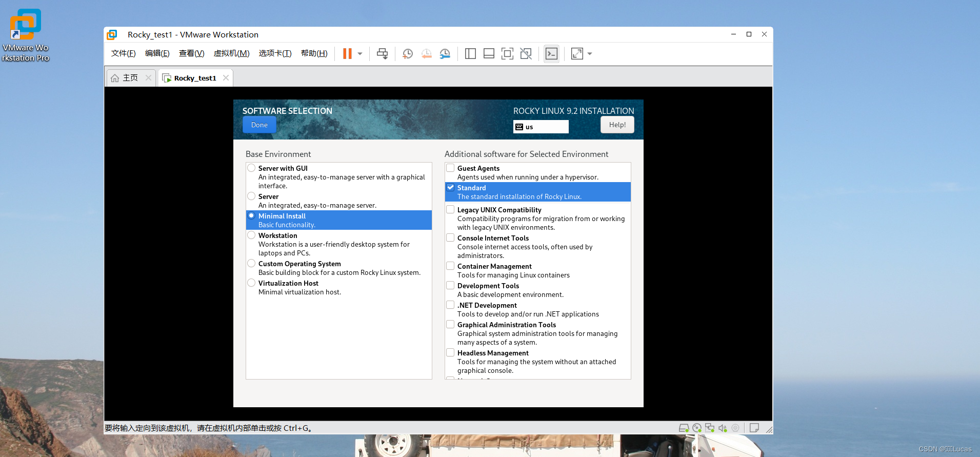Close the 主页 tab
This screenshot has height=457, width=980.
[148, 77]
